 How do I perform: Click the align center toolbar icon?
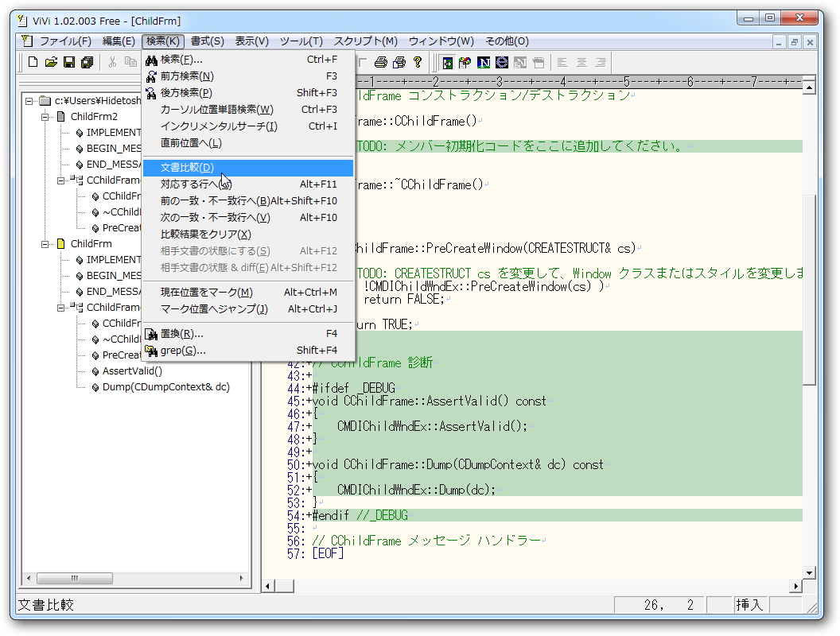pos(581,63)
